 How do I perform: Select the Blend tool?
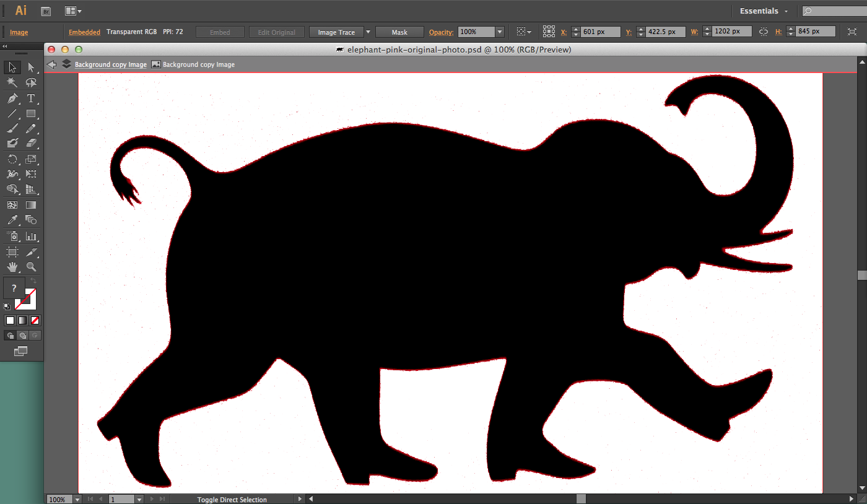pos(31,220)
